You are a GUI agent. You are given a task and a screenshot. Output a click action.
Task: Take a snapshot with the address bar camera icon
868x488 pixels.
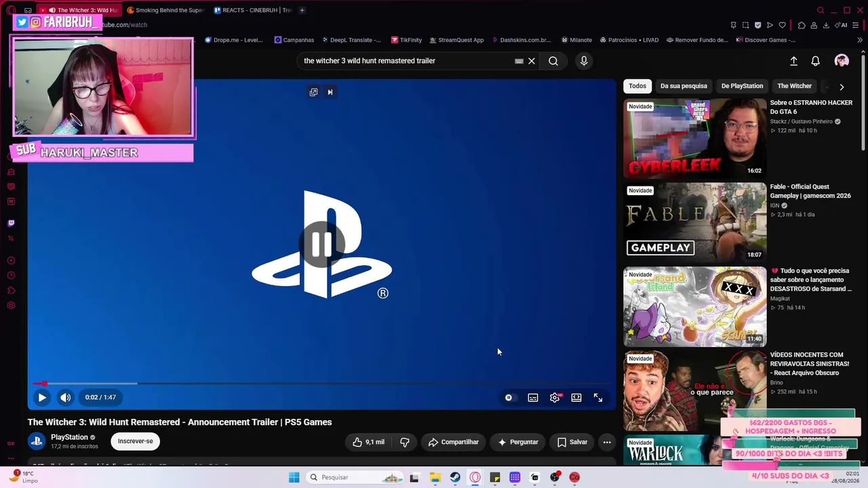tap(745, 25)
